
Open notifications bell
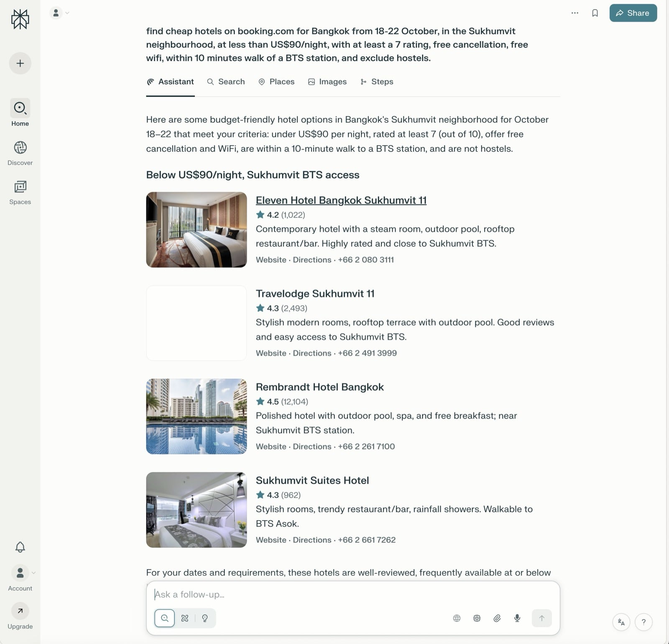[20, 547]
